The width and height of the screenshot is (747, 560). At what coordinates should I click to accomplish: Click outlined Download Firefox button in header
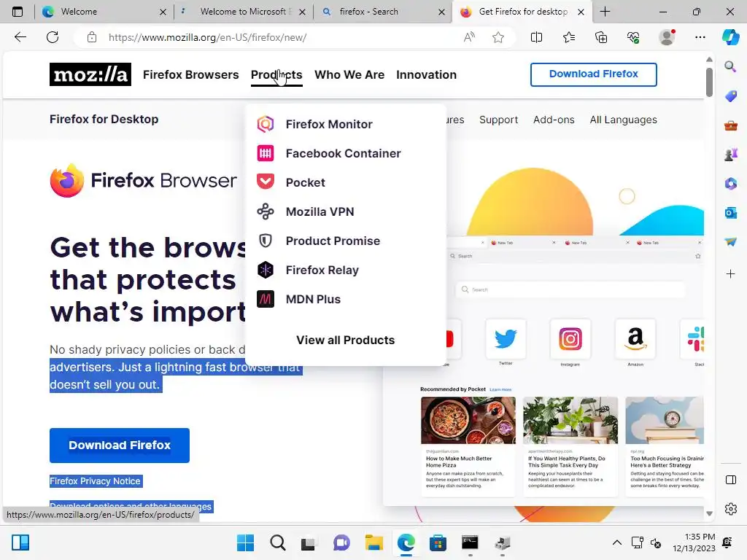(594, 74)
